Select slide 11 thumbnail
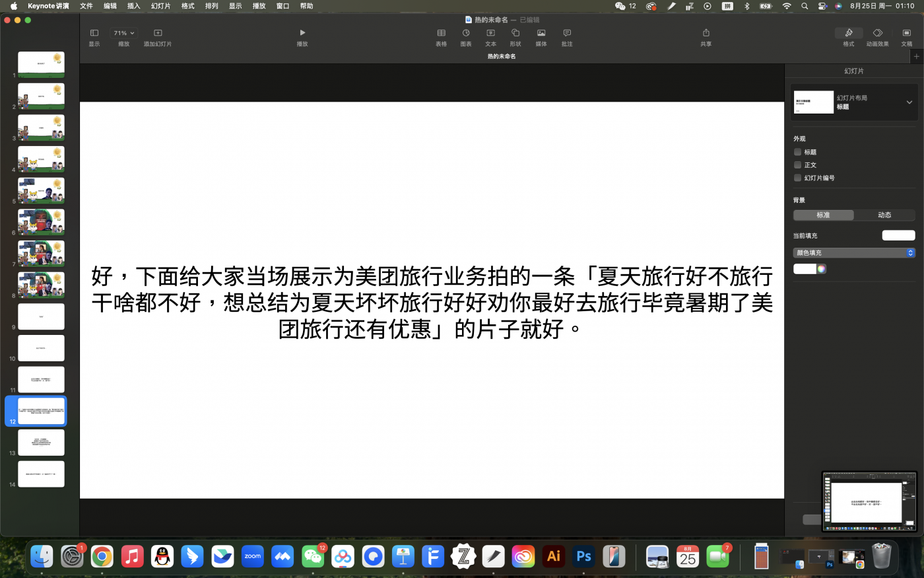 point(41,380)
